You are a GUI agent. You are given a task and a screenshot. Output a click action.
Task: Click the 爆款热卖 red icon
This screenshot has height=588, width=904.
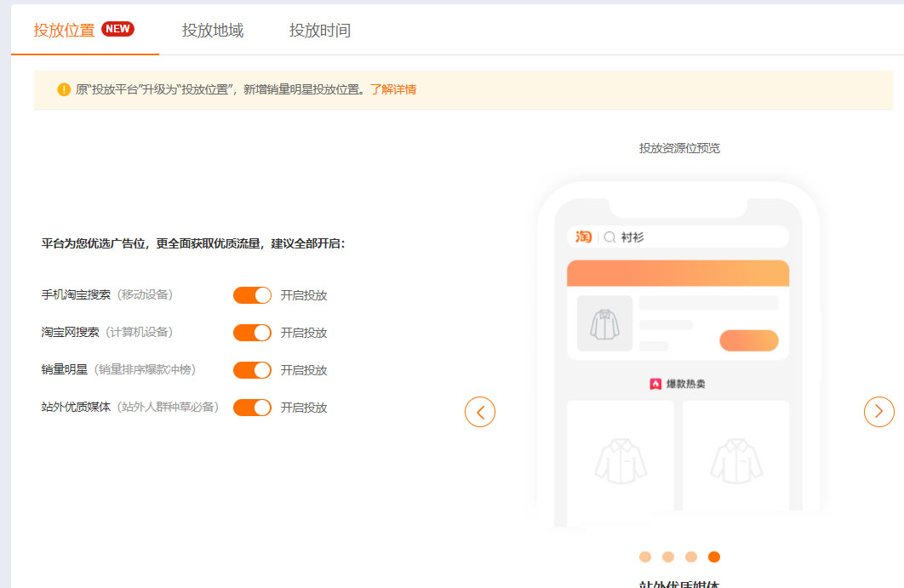click(655, 384)
